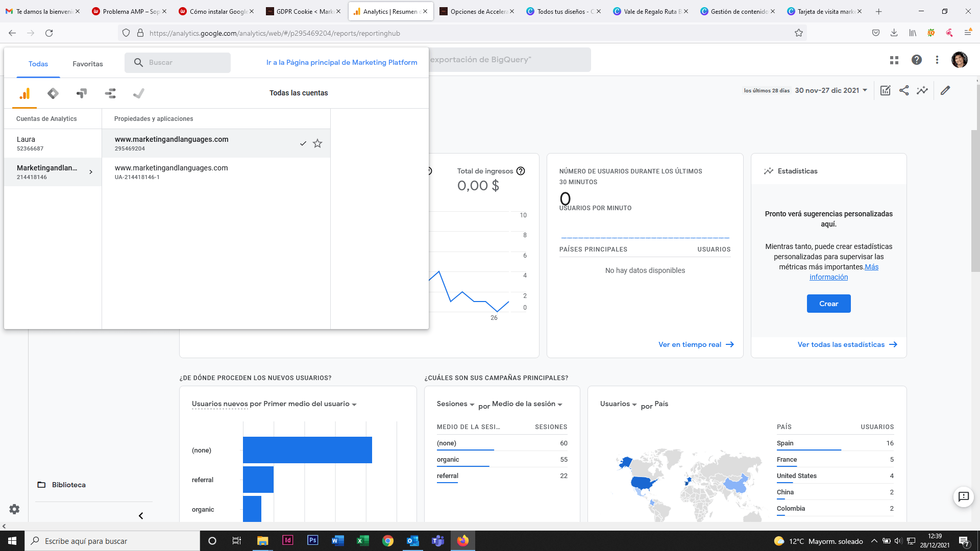Select property with ID 295469204
Screen dimensions: 980x551
point(216,143)
